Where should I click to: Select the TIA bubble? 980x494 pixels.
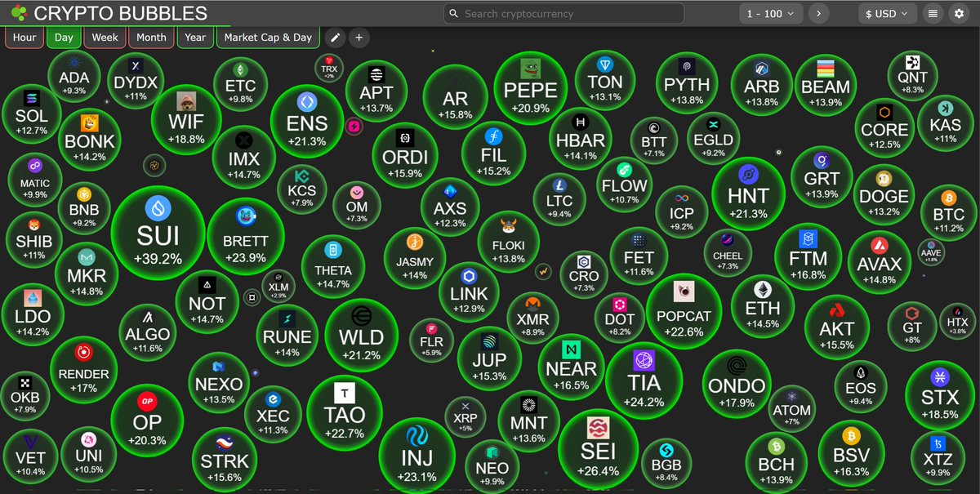pyautogui.click(x=644, y=381)
